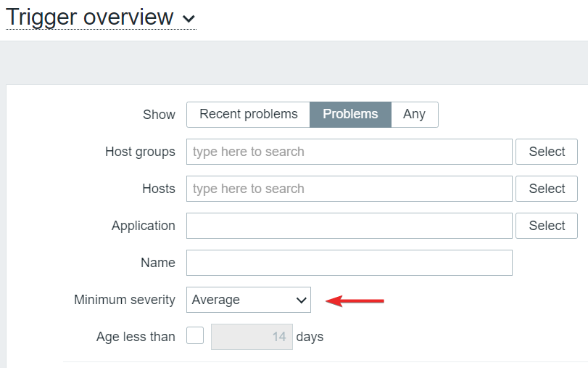The image size is (588, 368).
Task: Click into the Application text field
Action: coord(349,226)
